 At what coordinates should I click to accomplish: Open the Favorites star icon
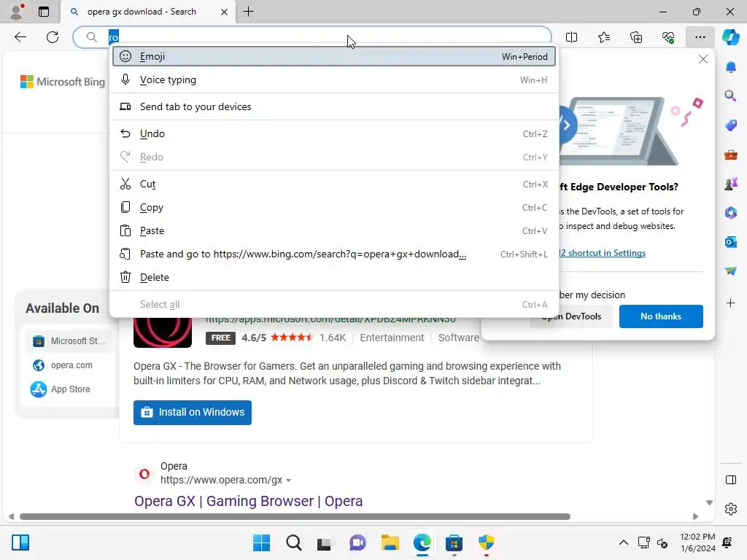(603, 37)
